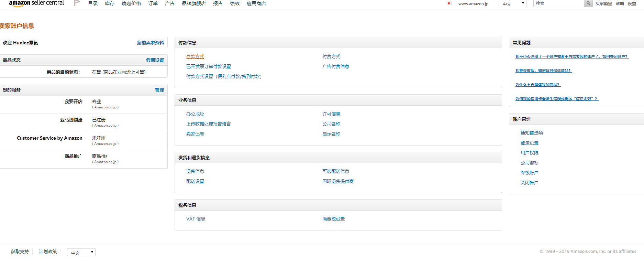Click the 设置 header link
This screenshot has width=644, height=268.
(632, 3)
